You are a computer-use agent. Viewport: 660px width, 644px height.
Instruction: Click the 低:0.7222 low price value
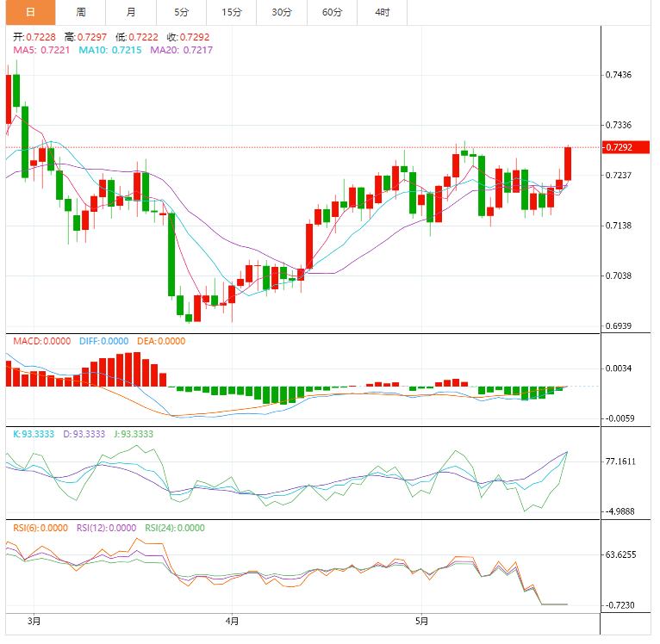pos(137,37)
